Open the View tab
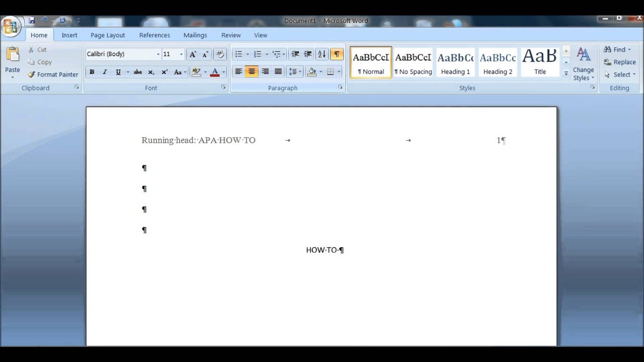This screenshot has height=362, width=644. coord(261,35)
